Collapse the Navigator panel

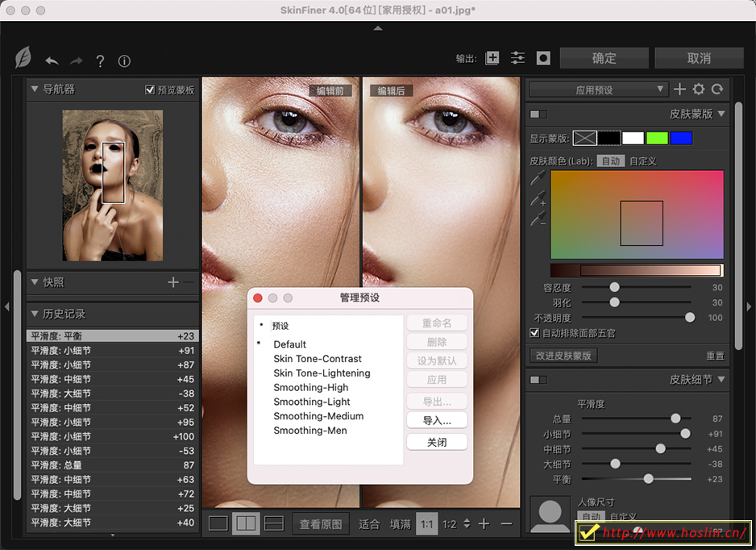34,90
